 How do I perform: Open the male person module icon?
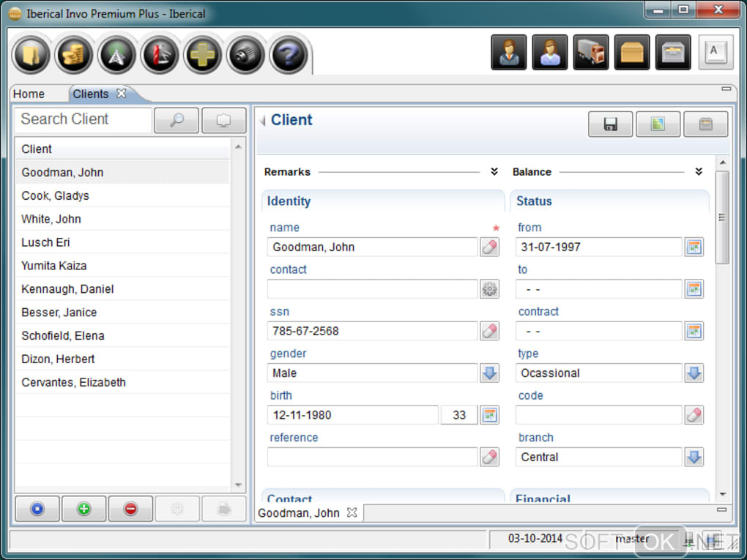pos(509,53)
